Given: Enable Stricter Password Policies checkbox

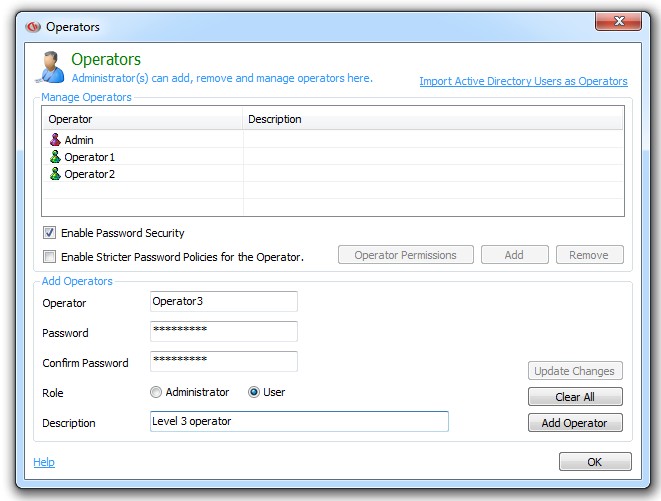Looking at the screenshot, I should (50, 257).
